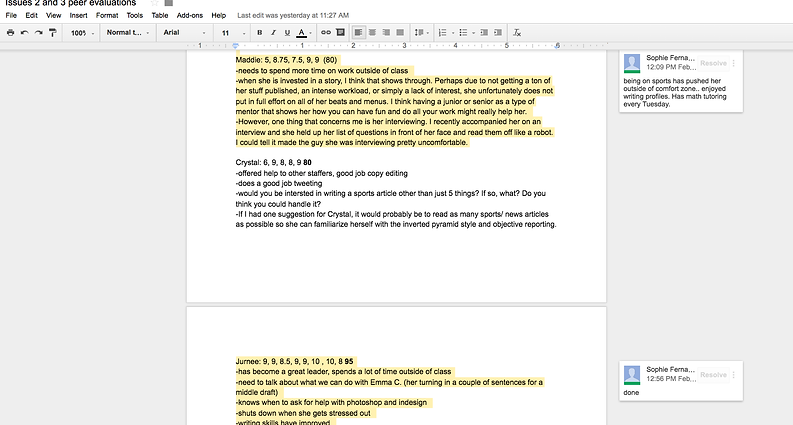Image resolution: width=793 pixels, height=425 pixels.
Task: Open the text color picker
Action: point(303,33)
